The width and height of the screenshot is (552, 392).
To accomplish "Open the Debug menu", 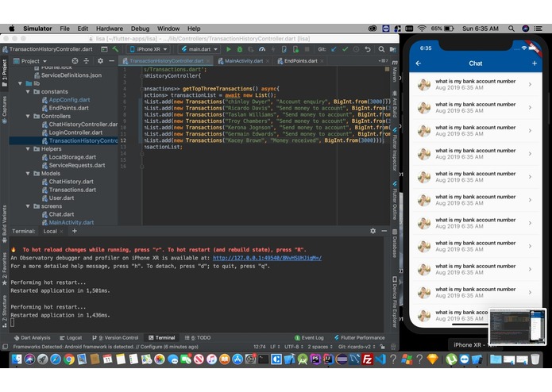I will tap(140, 29).
